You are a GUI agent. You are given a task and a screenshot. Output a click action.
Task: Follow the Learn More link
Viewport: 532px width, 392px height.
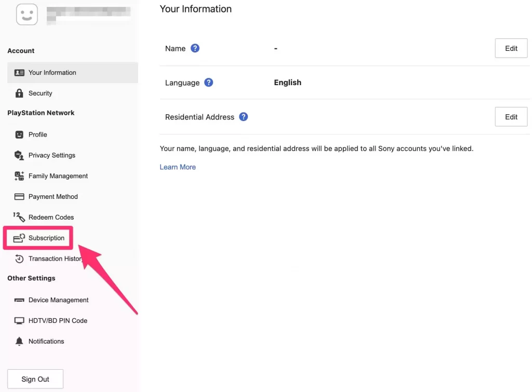coord(178,167)
